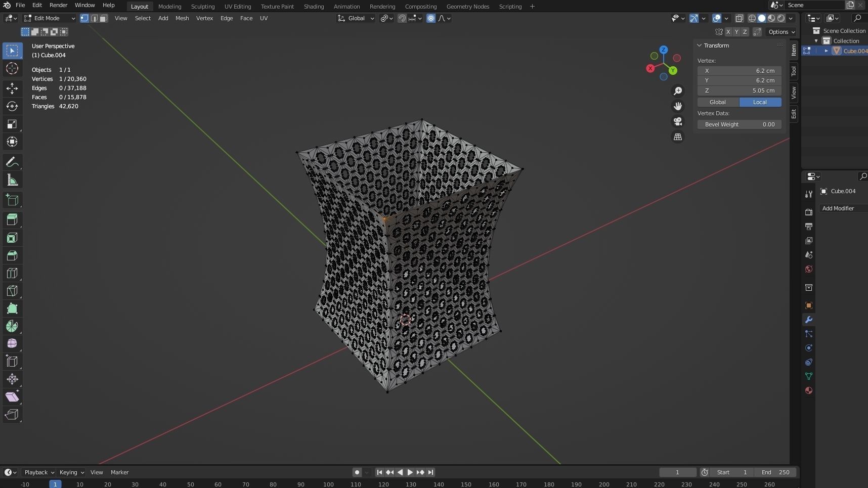The image size is (868, 488).
Task: Choose the combined Transform tool
Action: [12, 142]
